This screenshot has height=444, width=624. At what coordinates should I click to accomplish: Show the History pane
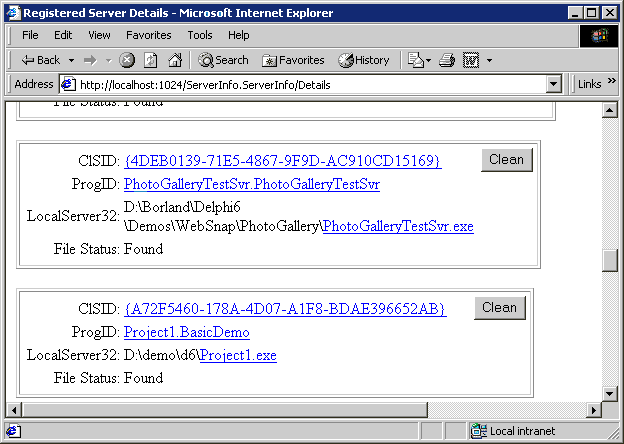tap(364, 60)
